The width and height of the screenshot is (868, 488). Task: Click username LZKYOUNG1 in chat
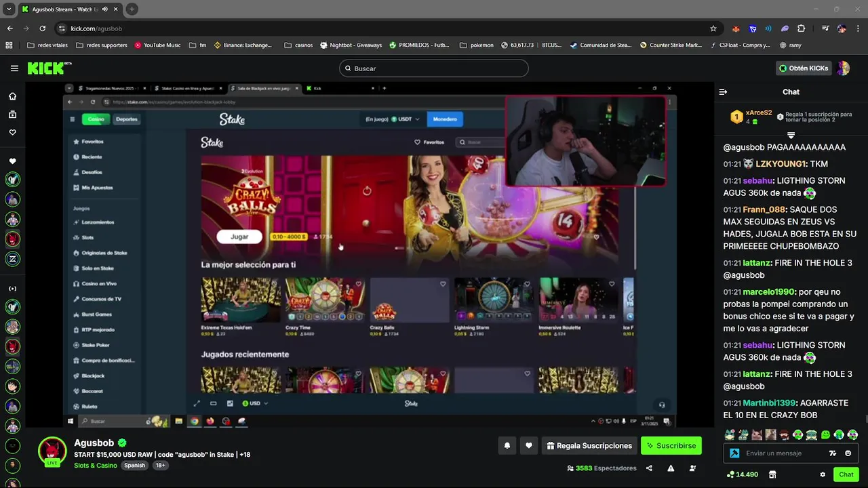click(781, 164)
